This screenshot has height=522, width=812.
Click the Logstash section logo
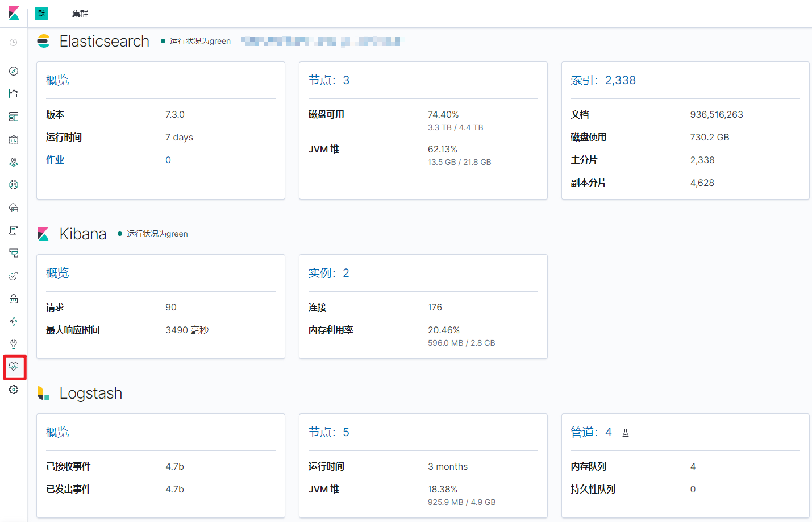(44, 393)
